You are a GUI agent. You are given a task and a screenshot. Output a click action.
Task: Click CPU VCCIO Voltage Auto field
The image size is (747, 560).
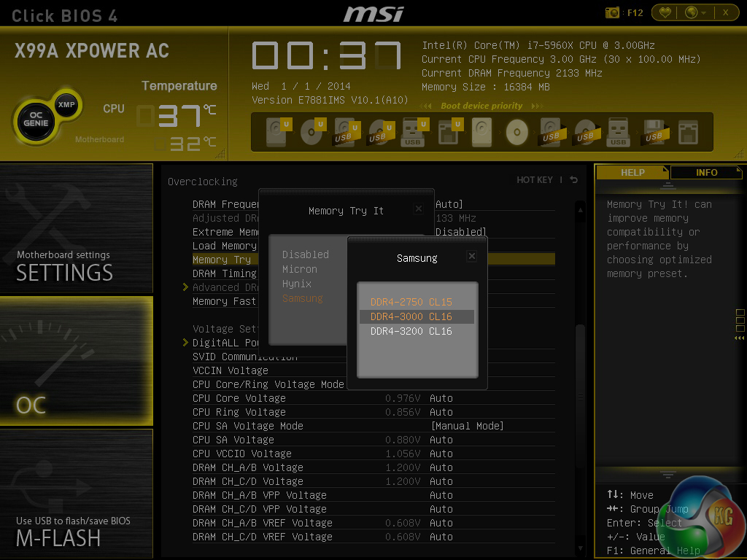tap(441, 454)
